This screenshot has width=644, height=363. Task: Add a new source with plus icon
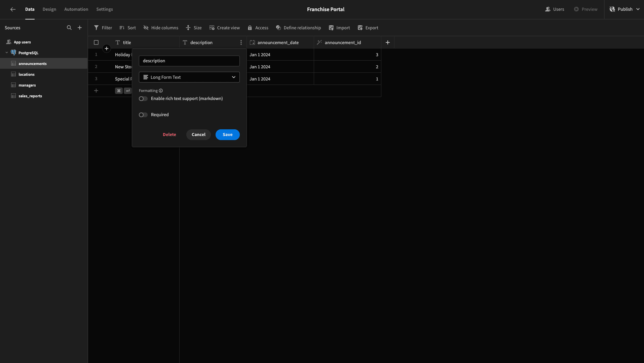(80, 28)
